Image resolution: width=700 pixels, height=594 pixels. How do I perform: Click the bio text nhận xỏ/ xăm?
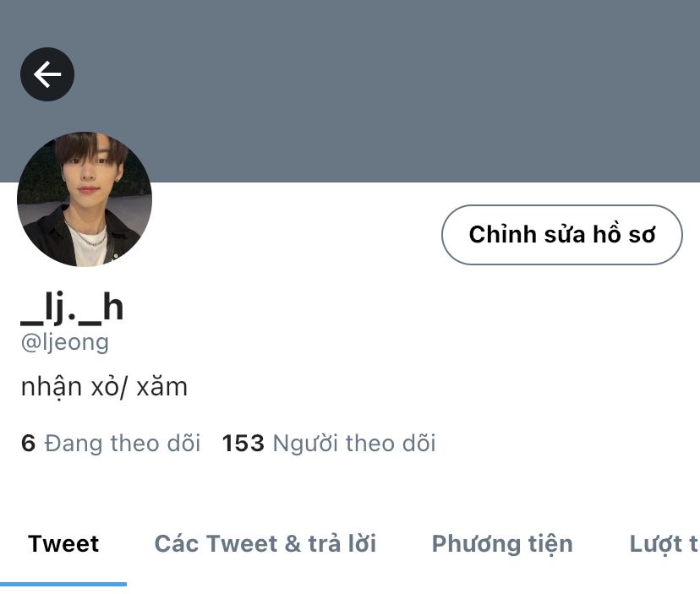(104, 387)
